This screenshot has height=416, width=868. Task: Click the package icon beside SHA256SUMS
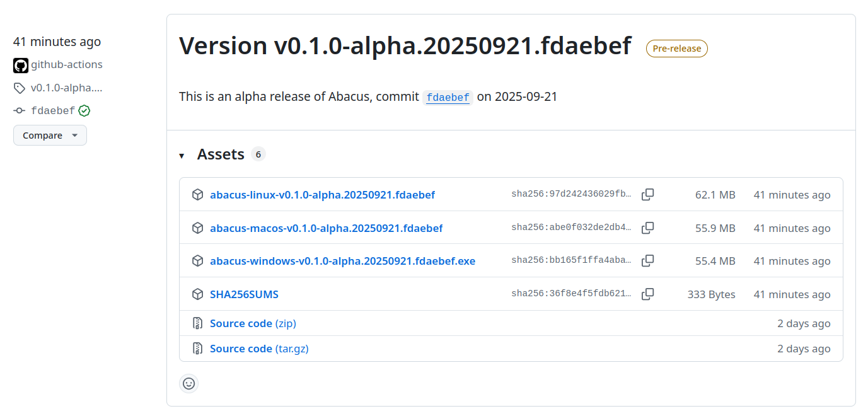point(197,294)
